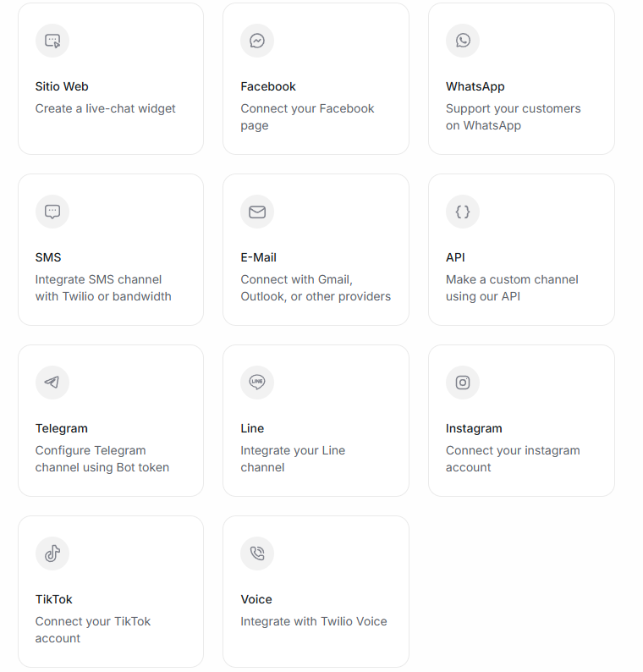Screen dimensions: 643x672
Task: Open the Sitio Web title link
Action: pos(62,86)
